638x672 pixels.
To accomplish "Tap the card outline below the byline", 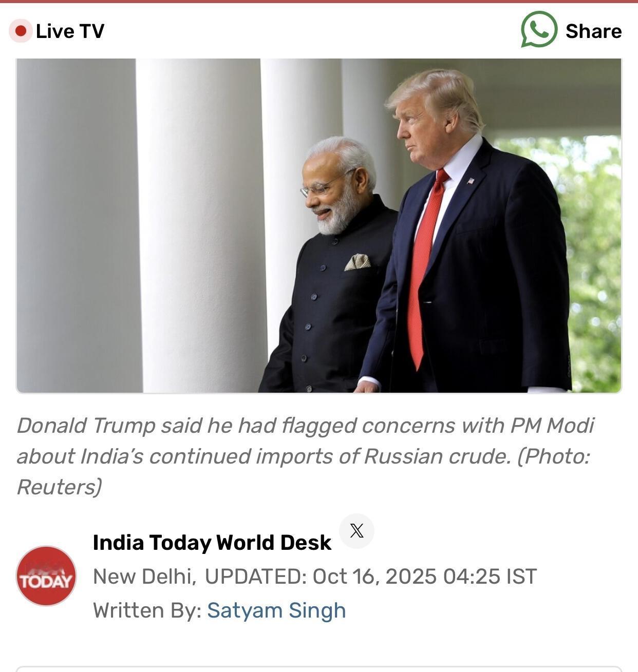I will pyautogui.click(x=319, y=668).
